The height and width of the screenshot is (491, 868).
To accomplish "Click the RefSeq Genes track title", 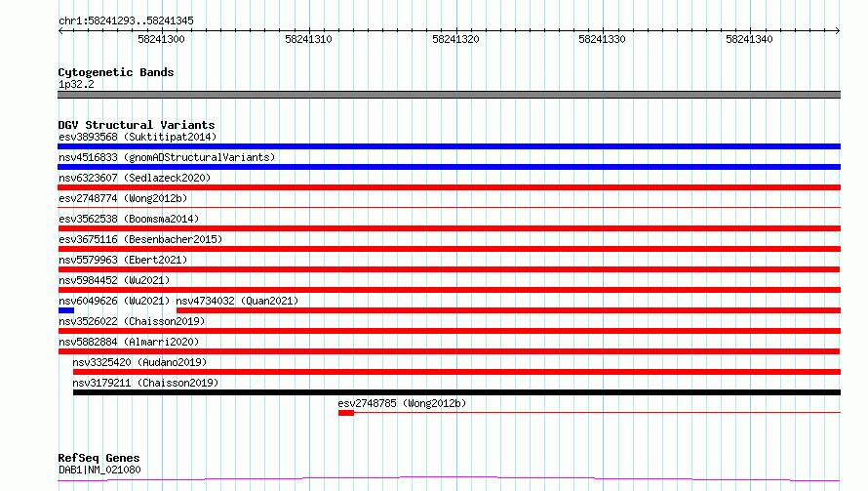I will pos(99,459).
